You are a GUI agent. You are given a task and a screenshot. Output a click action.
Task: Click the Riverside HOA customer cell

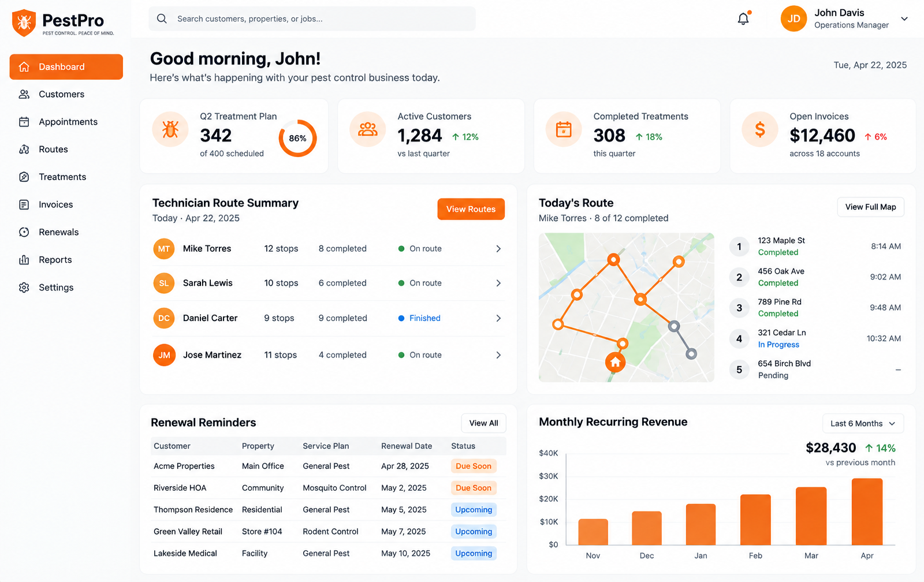pos(180,488)
